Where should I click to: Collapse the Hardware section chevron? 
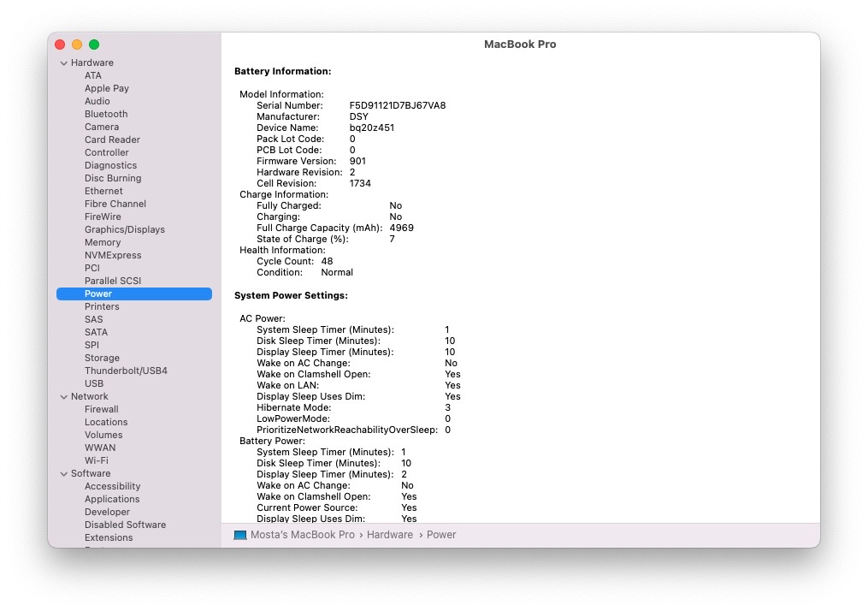(x=63, y=63)
